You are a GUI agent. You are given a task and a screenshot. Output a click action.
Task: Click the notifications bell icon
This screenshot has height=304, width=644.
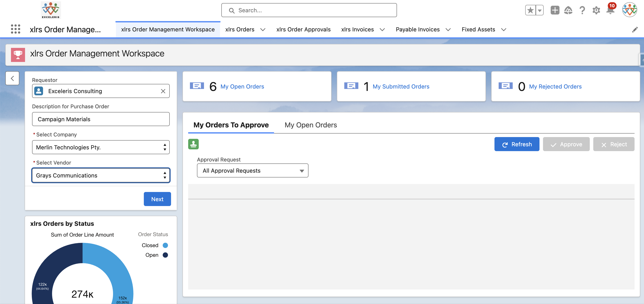(610, 11)
